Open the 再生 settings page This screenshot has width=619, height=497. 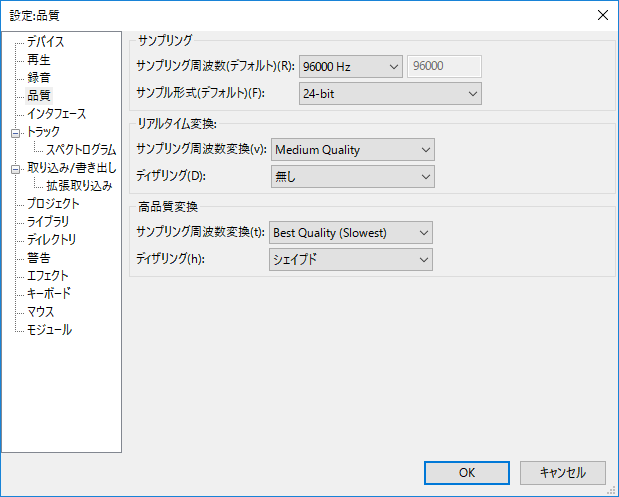pyautogui.click(x=39, y=60)
